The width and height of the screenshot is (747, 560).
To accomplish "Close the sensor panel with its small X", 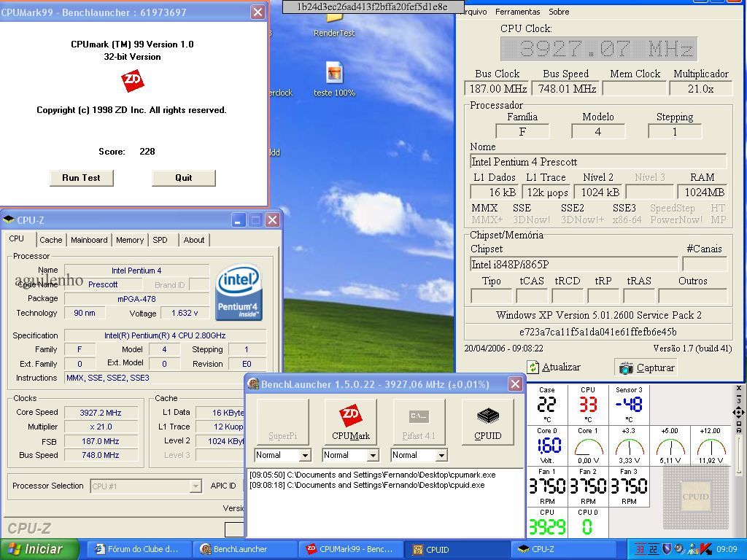I will tap(739, 388).
